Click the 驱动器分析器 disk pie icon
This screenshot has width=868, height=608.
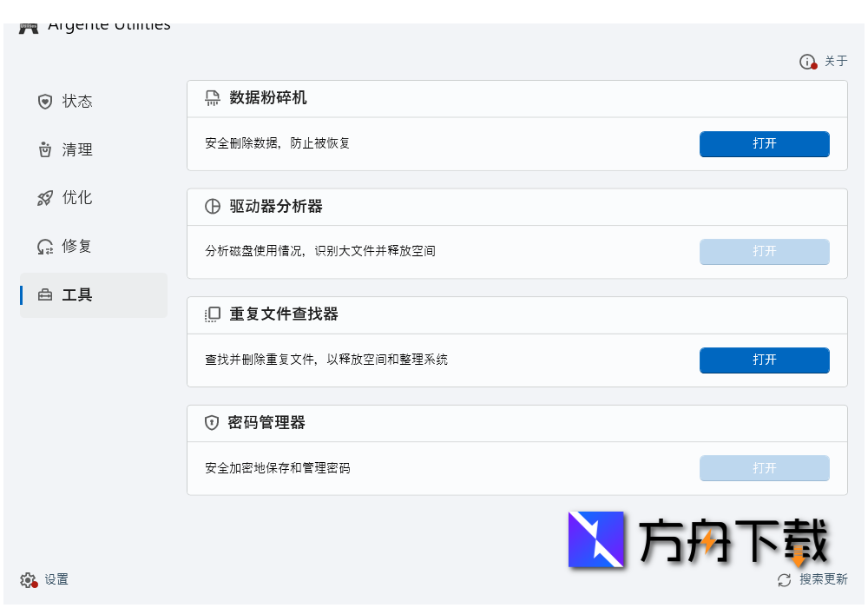(x=211, y=206)
